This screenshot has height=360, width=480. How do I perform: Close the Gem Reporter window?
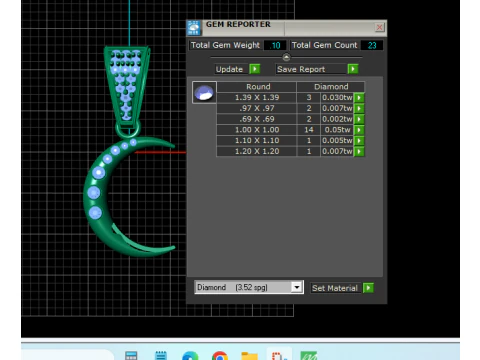click(379, 27)
